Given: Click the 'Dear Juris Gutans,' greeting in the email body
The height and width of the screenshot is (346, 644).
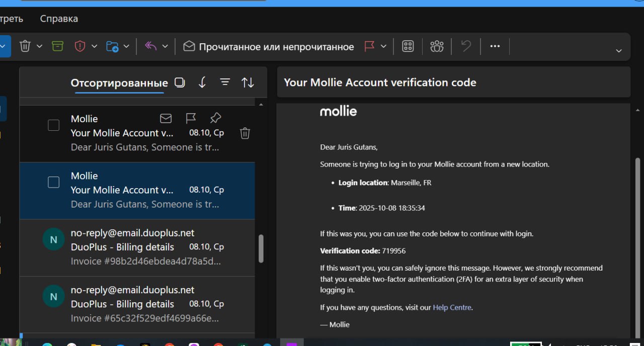Looking at the screenshot, I should tap(349, 147).
